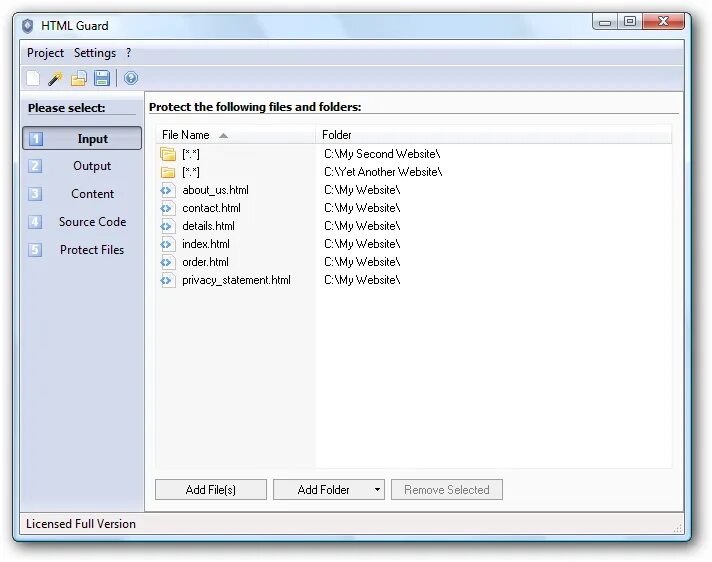
Task: Open project via the folder toolbar icon
Action: (79, 78)
